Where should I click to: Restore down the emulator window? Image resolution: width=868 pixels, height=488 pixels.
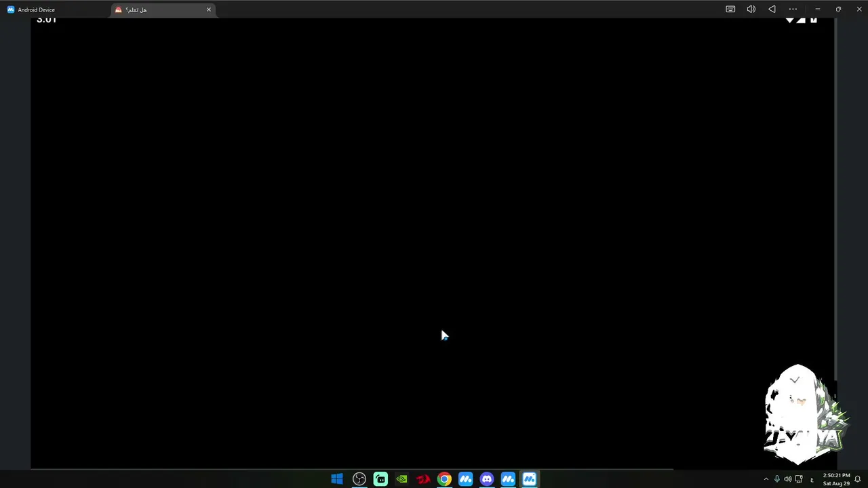[838, 9]
